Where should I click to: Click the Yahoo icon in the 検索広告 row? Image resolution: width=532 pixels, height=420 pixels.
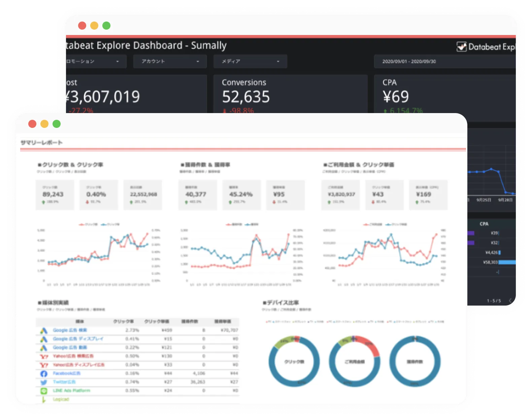click(x=44, y=356)
